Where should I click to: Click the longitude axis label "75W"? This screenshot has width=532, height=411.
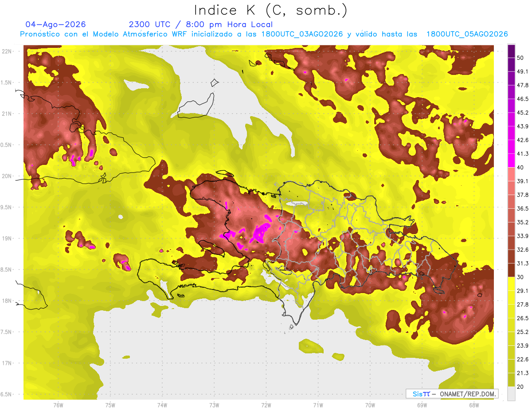click(110, 405)
